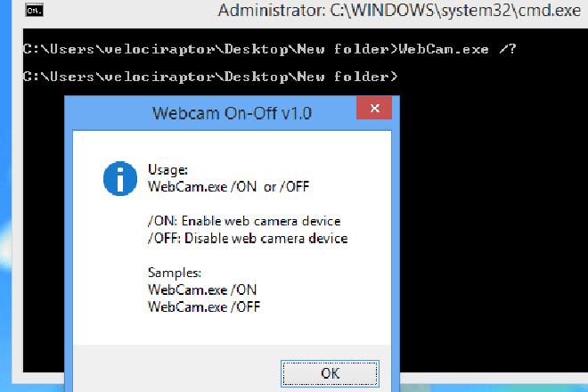
Task: Click the "Usage:" label text
Action: tap(167, 169)
